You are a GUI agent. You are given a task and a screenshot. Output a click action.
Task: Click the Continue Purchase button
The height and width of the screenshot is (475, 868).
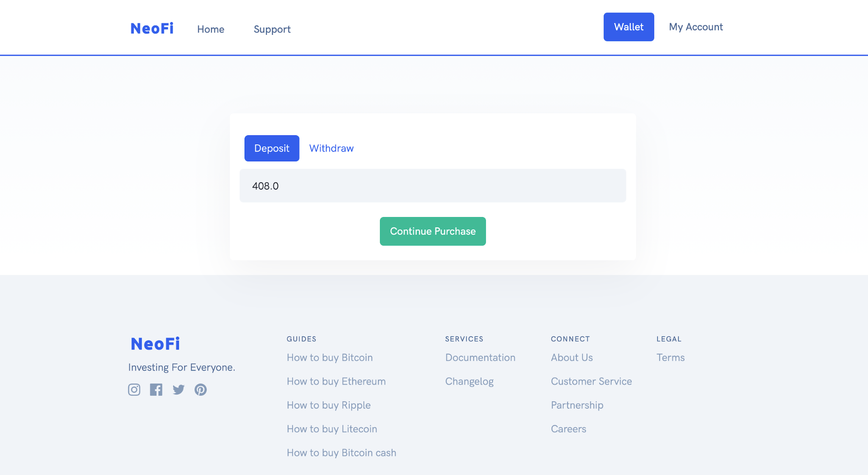point(433,231)
